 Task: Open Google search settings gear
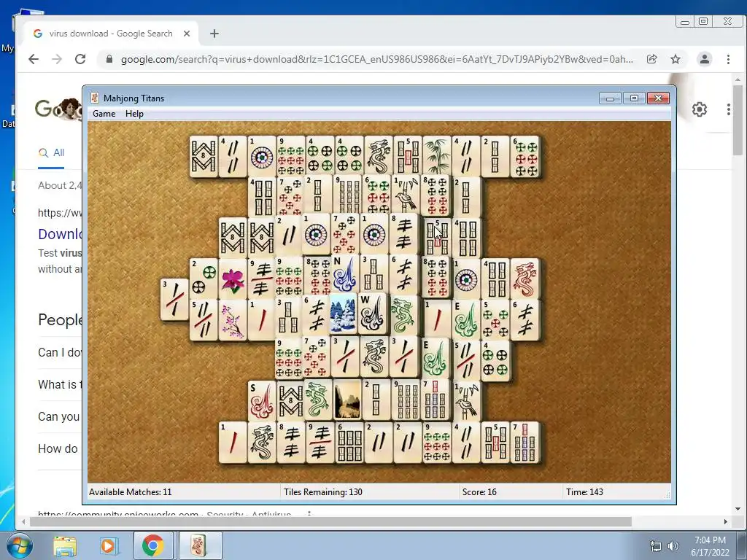pos(700,109)
